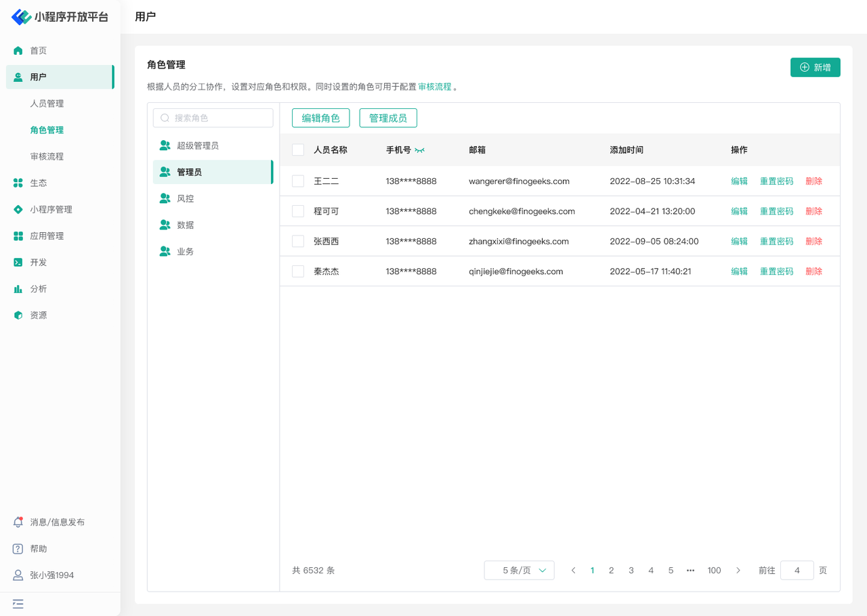867x616 pixels.
Task: Go to next page using right chevron
Action: click(x=738, y=571)
